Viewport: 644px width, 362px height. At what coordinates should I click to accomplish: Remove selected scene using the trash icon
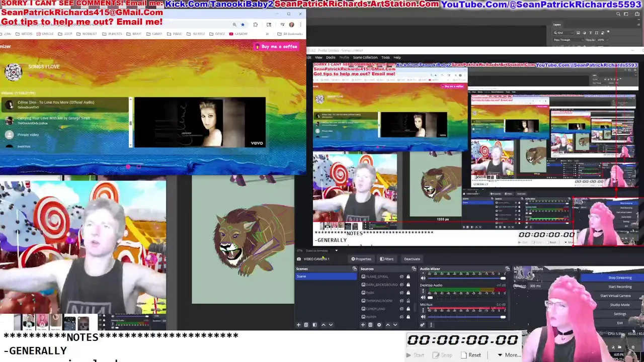point(306,325)
